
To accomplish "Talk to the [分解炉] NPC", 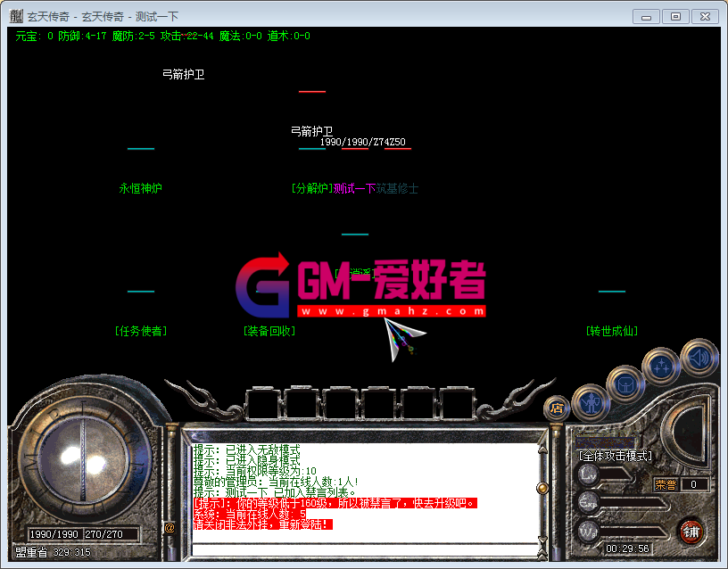I will (x=312, y=188).
